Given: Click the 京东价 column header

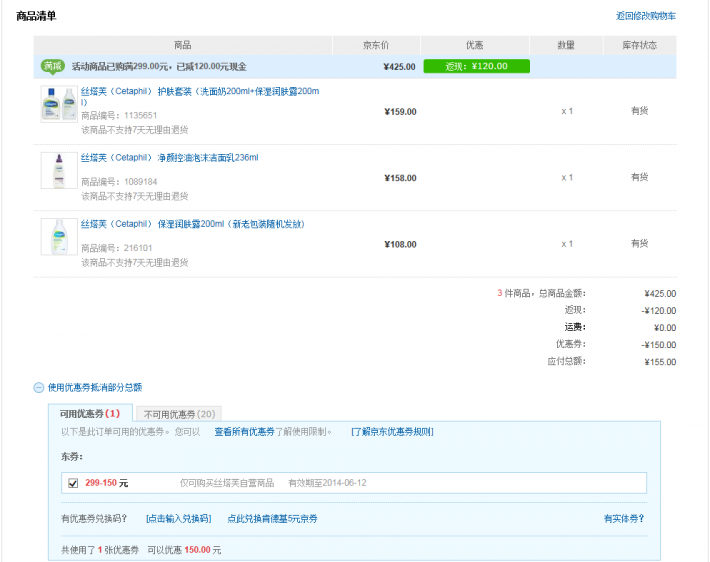Looking at the screenshot, I should (x=376, y=45).
